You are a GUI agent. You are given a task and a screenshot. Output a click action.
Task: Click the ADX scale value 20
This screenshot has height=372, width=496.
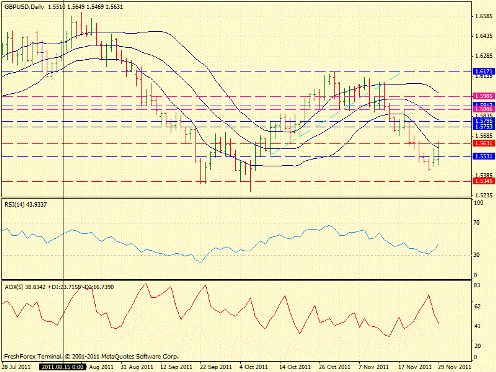tap(477, 346)
